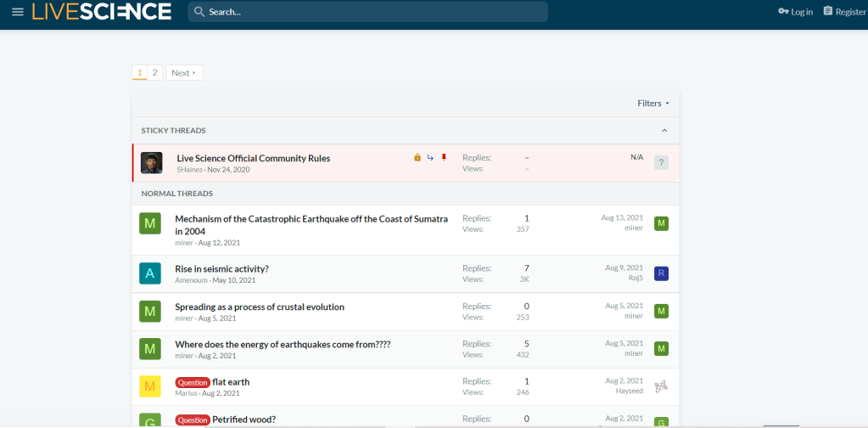
Task: Select page 1 in pagination
Action: 140,73
